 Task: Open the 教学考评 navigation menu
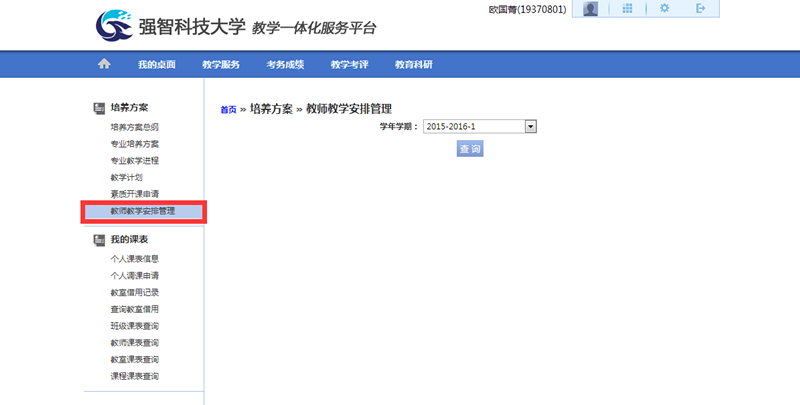click(x=349, y=64)
